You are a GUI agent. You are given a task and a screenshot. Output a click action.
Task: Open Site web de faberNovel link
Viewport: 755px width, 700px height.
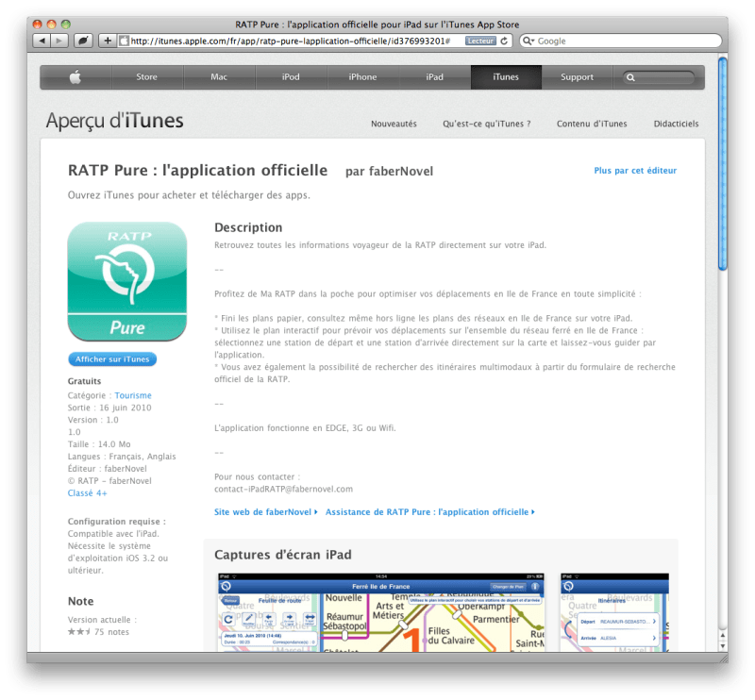pyautogui.click(x=266, y=511)
